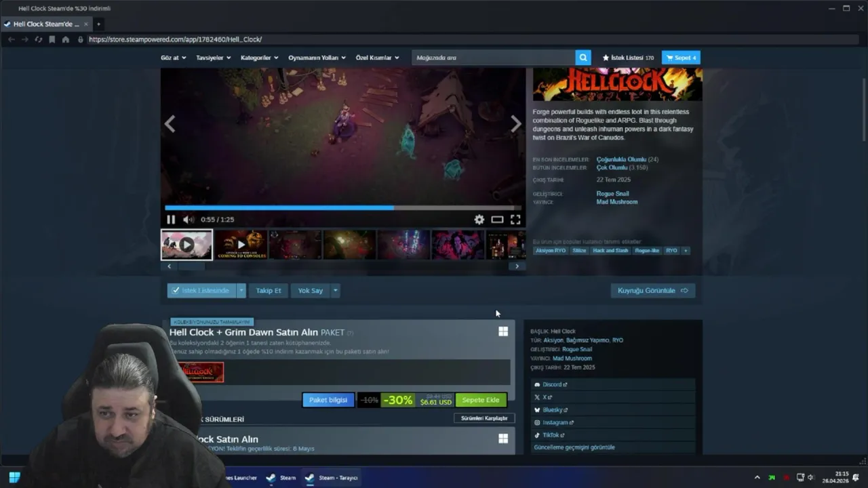Open the Windows Start menu
Image resolution: width=868 pixels, height=488 pixels.
14,477
